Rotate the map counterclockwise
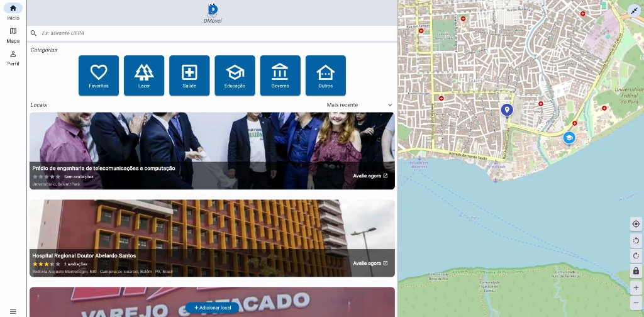This screenshot has width=644, height=317. tap(636, 241)
